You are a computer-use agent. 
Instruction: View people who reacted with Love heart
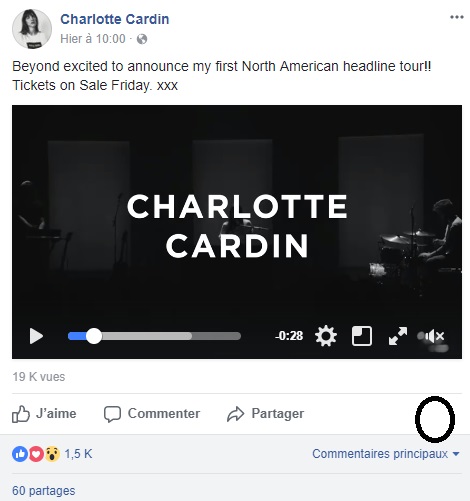(x=36, y=454)
